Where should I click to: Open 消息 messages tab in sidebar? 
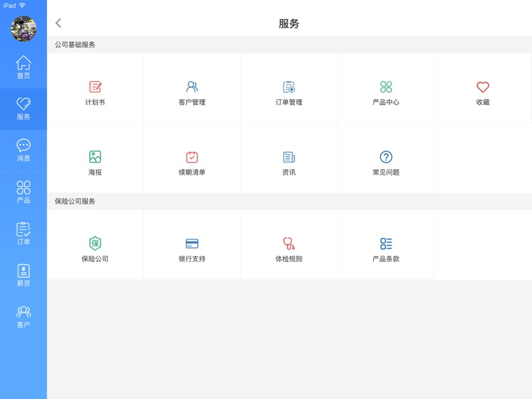[x=23, y=151]
